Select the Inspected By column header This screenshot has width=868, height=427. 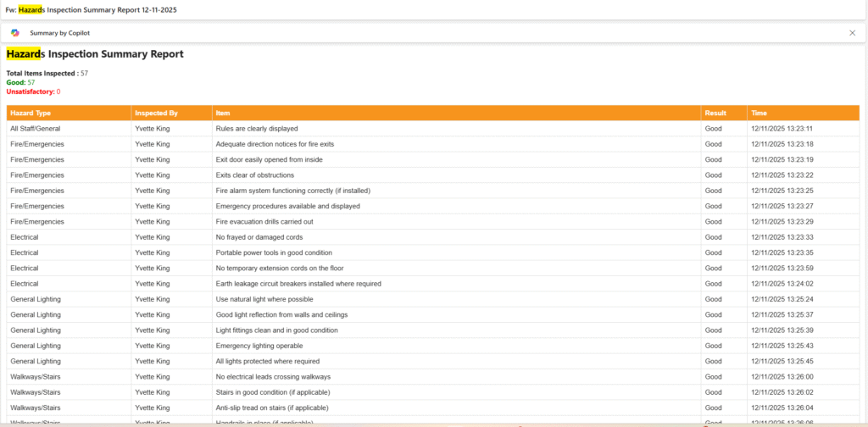pyautogui.click(x=156, y=113)
